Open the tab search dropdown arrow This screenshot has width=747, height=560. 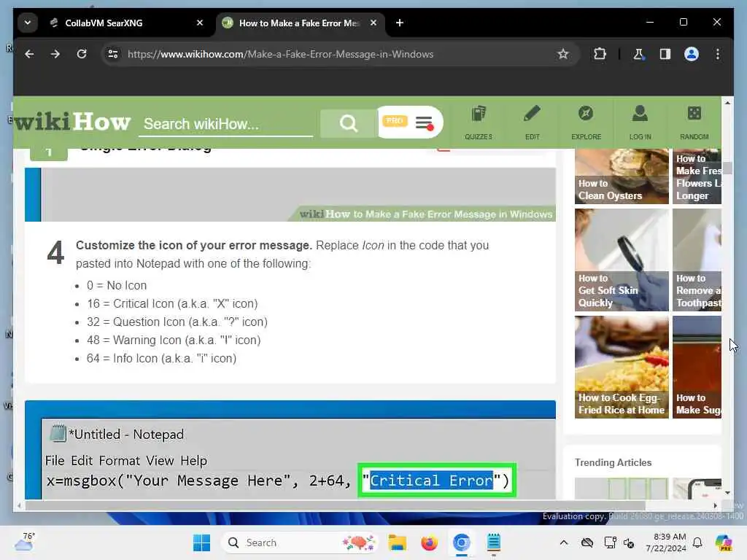pos(28,23)
